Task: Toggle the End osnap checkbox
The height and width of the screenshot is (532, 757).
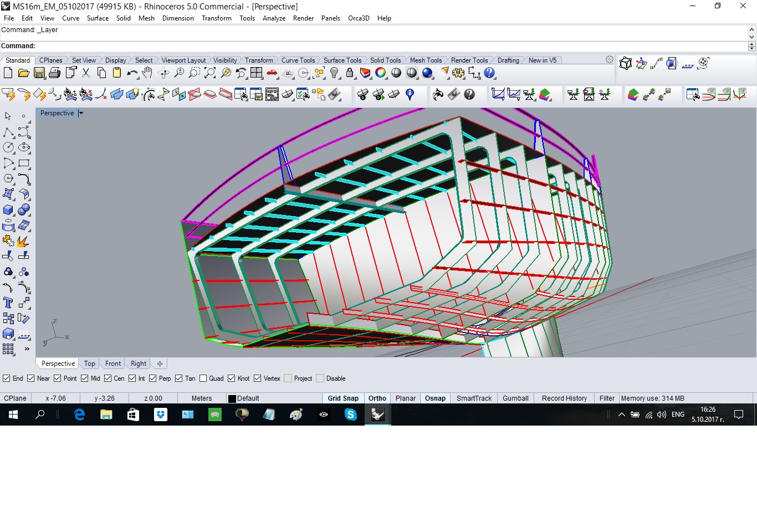Action: tap(7, 378)
